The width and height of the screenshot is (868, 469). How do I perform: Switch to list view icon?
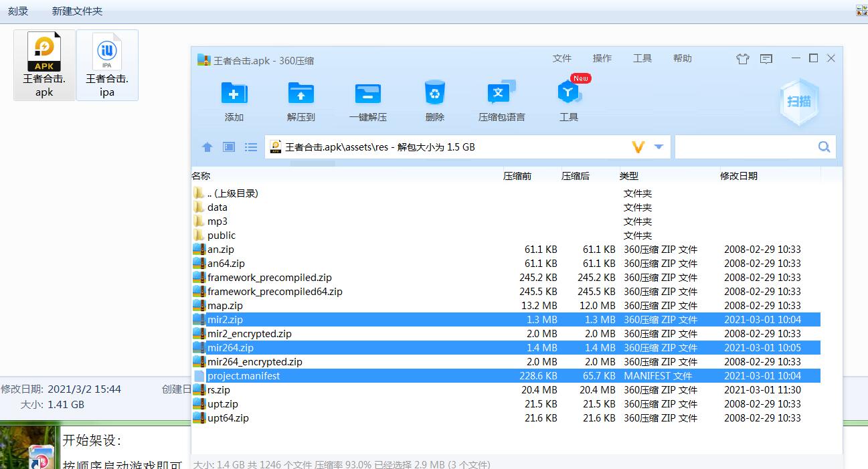pyautogui.click(x=251, y=147)
